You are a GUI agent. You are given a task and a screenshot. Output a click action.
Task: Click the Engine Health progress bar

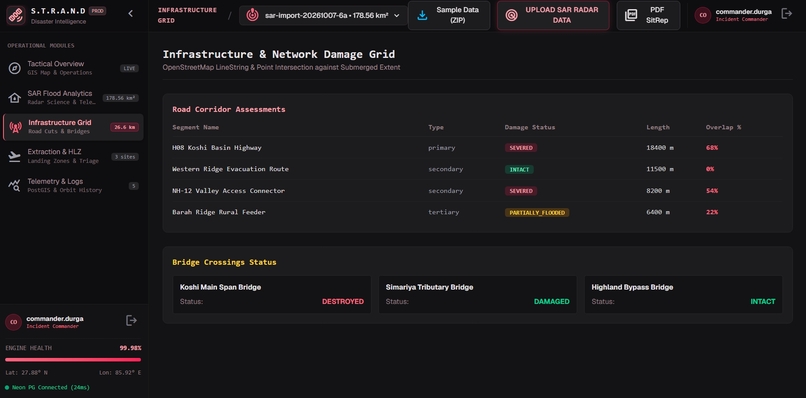click(73, 360)
